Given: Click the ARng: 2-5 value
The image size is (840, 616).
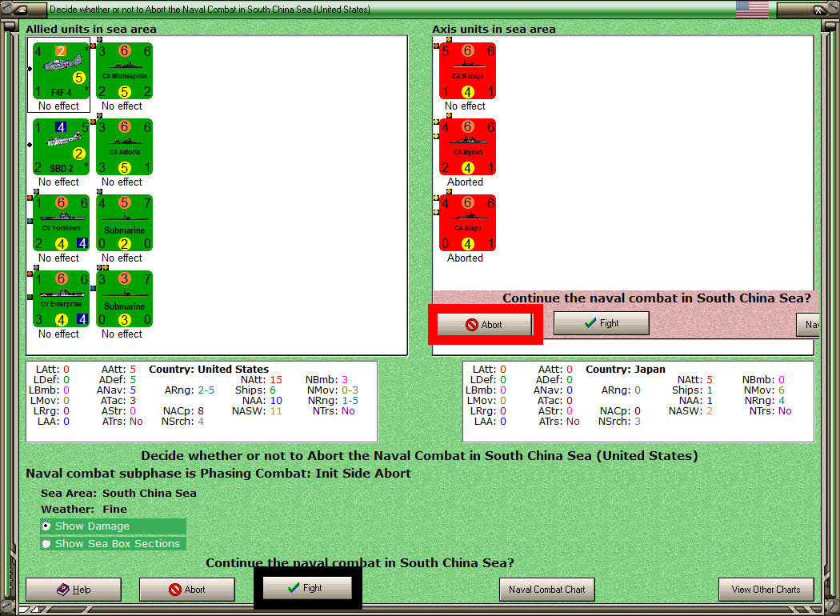Looking at the screenshot, I should (206, 390).
